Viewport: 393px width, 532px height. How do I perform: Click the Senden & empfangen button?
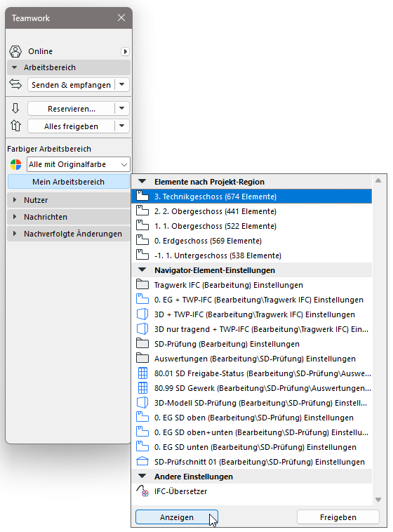pyautogui.click(x=72, y=84)
